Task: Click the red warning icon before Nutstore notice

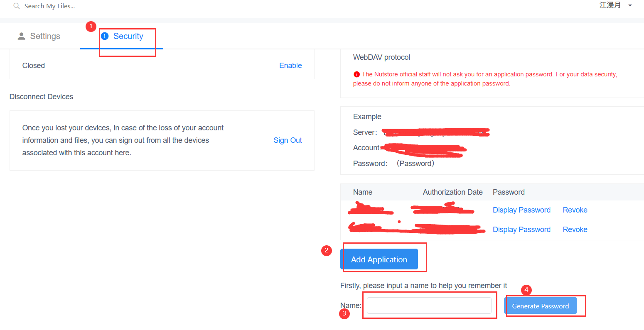Action: [x=356, y=74]
